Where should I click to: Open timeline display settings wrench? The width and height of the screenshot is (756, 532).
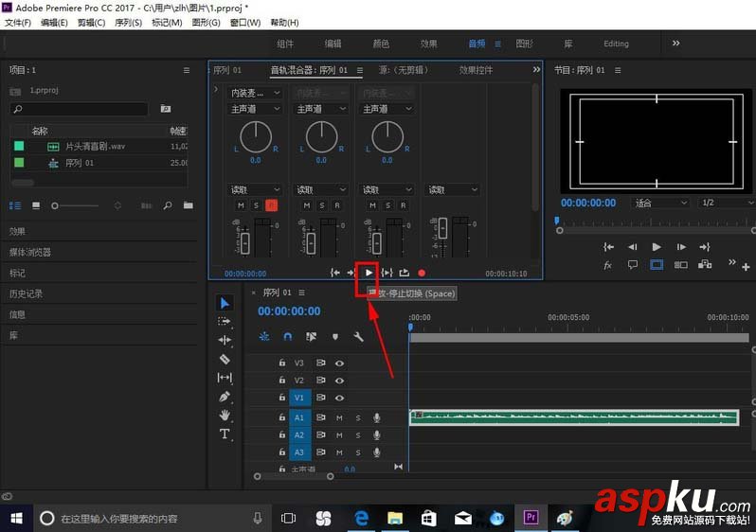click(358, 336)
